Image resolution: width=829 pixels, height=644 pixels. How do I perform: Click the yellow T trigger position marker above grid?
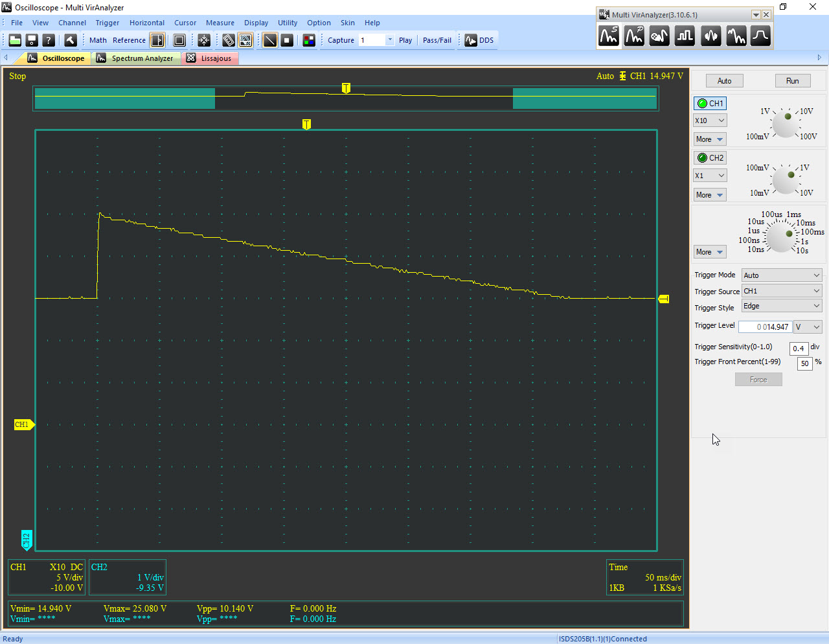click(x=306, y=124)
